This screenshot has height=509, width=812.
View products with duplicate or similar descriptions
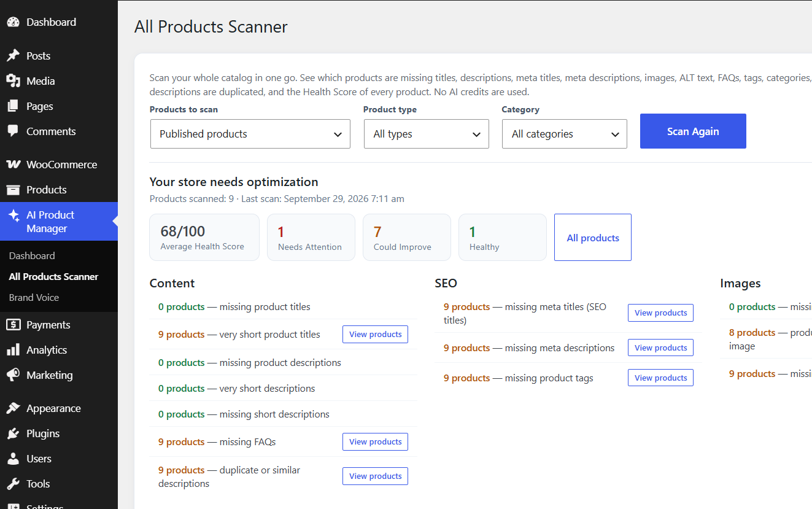coord(376,476)
